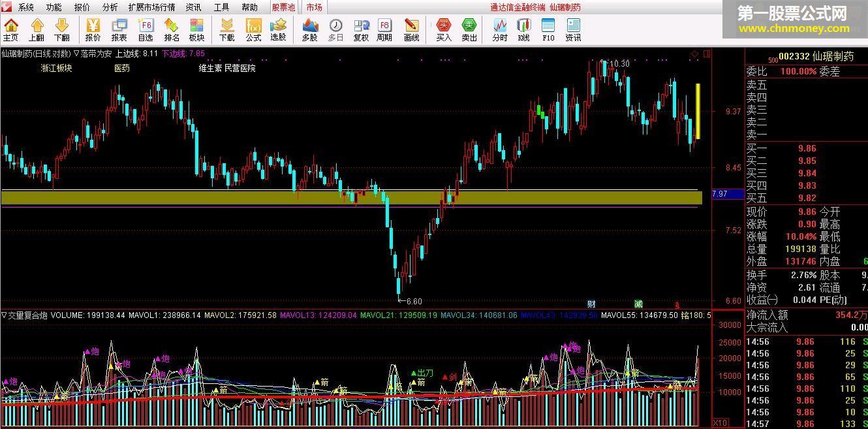
Task: Click the 医药 sector label
Action: [x=122, y=68]
